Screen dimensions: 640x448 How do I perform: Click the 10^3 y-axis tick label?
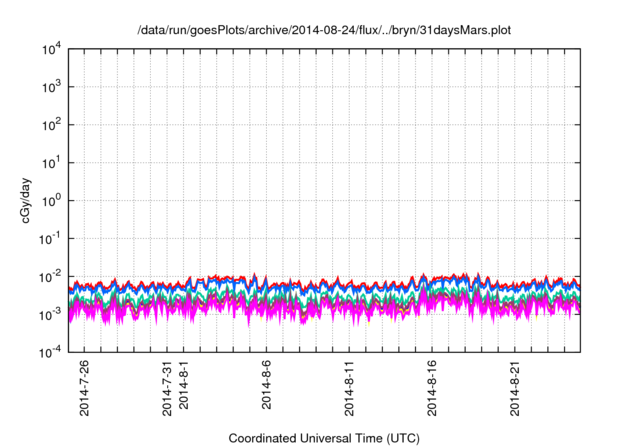click(x=51, y=87)
